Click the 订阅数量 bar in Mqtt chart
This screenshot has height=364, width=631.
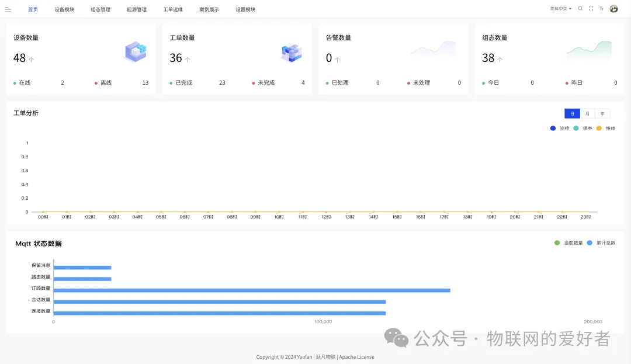[x=252, y=290]
